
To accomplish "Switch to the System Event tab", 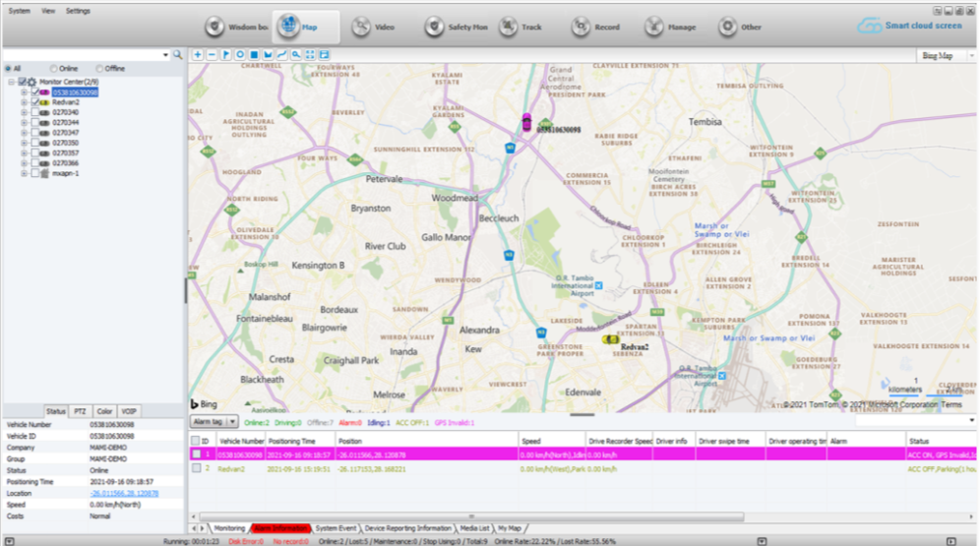I will (x=337, y=528).
